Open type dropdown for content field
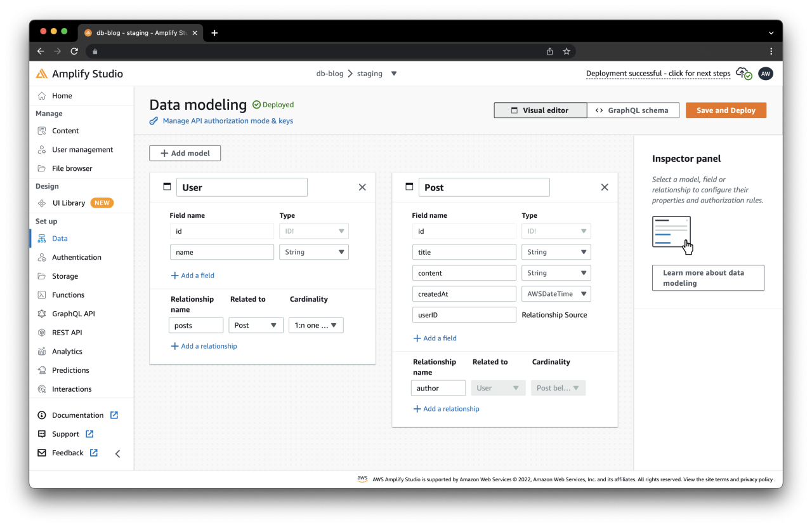Screen dimensions: 812x527 coord(556,273)
